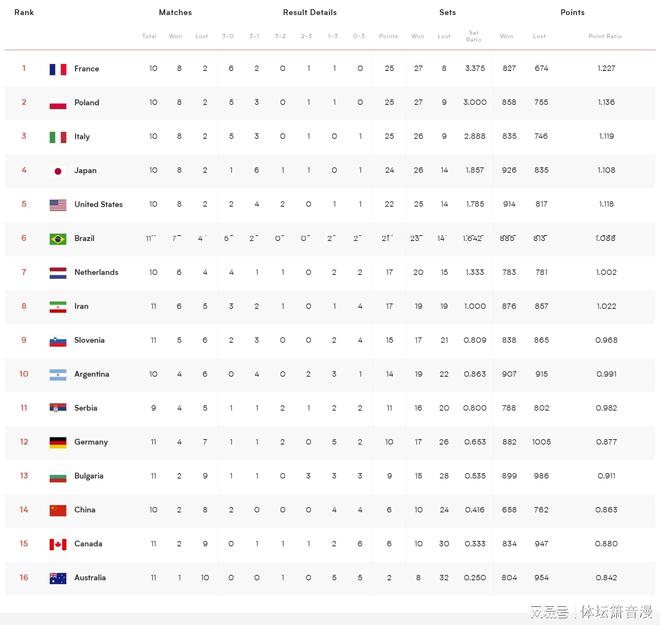Click the Canada flag icon

click(57, 544)
